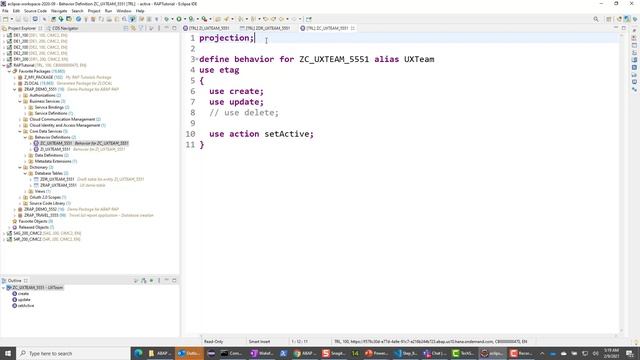Viewport: 640px width, 360px height.
Task: Click the Windows taskbar search box
Action: pyautogui.click(x=73, y=353)
